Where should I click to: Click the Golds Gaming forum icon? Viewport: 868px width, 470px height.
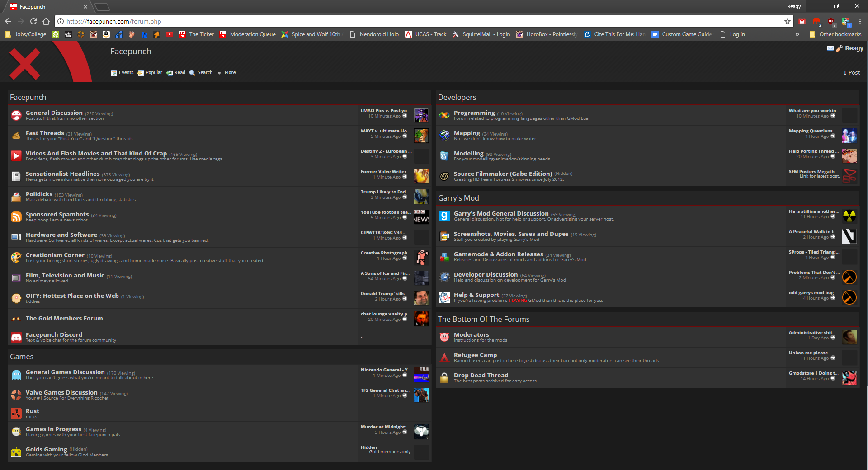pos(16,452)
